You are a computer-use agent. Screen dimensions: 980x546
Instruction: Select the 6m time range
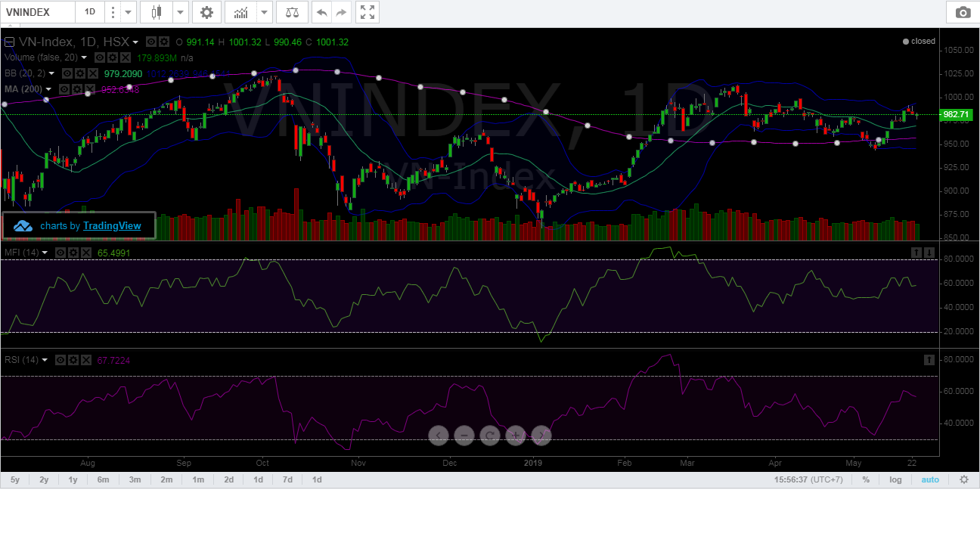pos(103,479)
